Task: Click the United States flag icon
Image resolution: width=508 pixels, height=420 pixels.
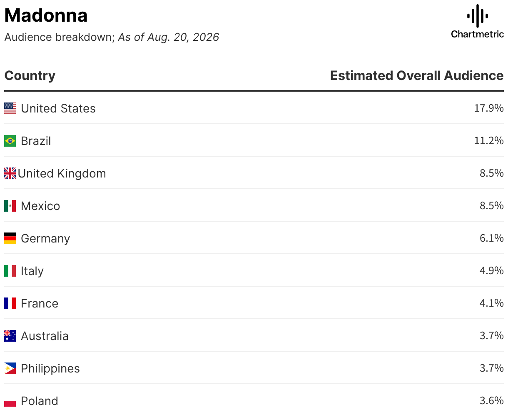Action: (10, 108)
